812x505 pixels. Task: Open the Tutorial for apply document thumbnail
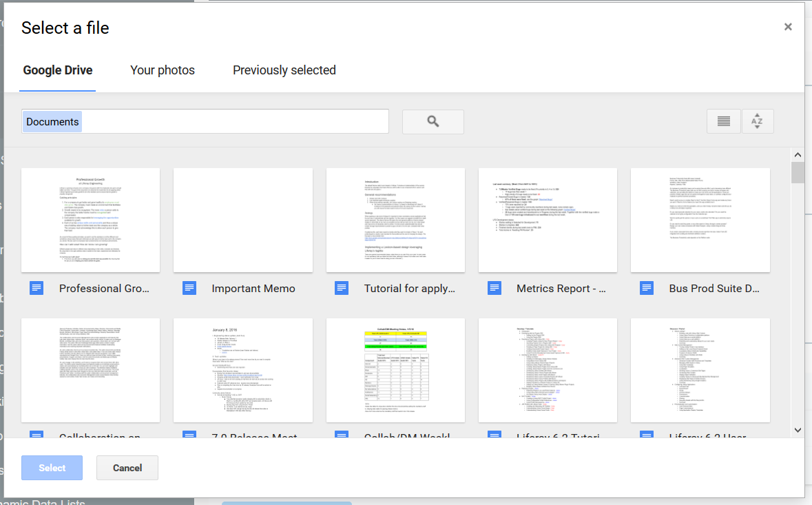[395, 219]
